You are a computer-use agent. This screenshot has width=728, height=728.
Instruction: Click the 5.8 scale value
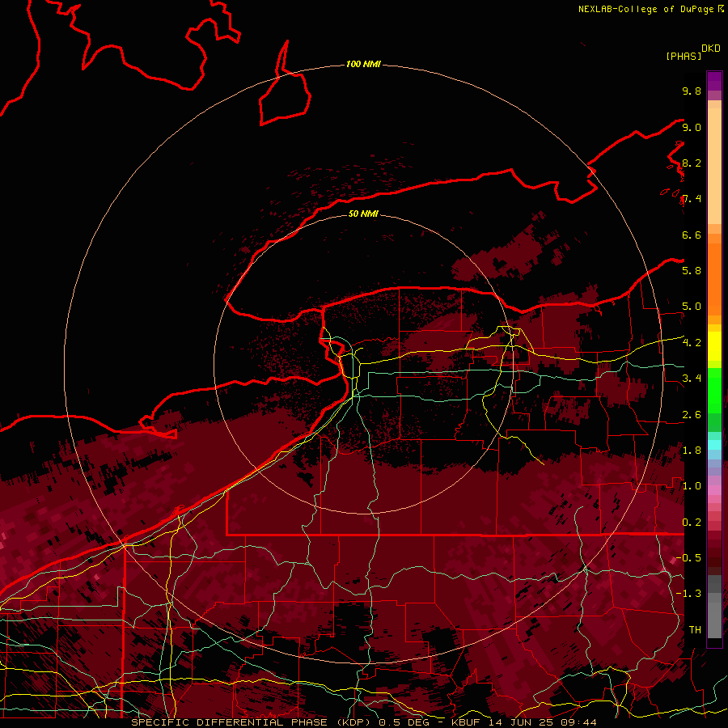[692, 271]
